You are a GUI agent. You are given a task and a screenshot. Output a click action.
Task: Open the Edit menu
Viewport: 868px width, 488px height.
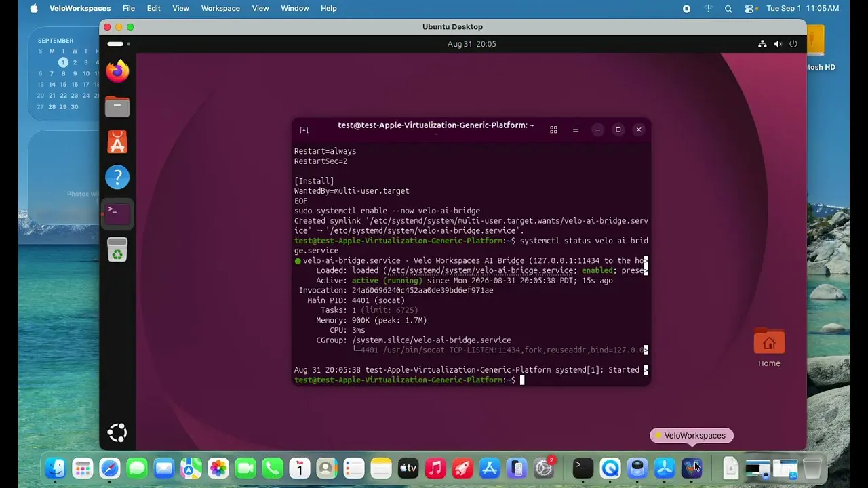pyautogui.click(x=154, y=9)
